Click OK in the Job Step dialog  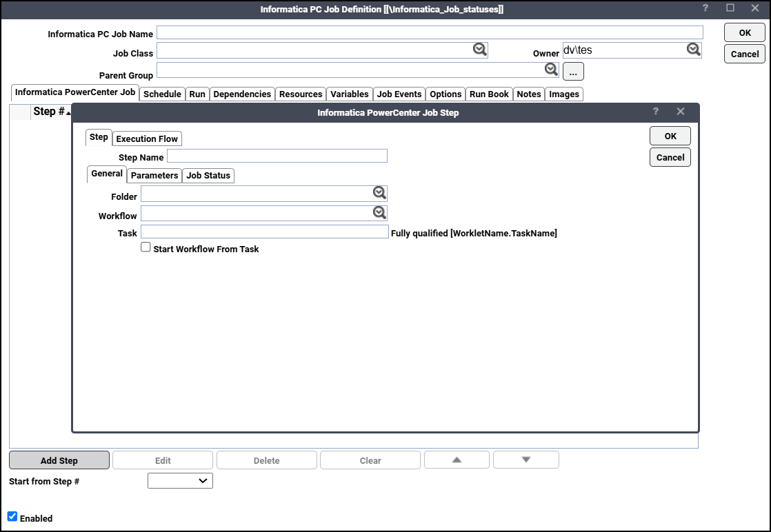click(670, 136)
